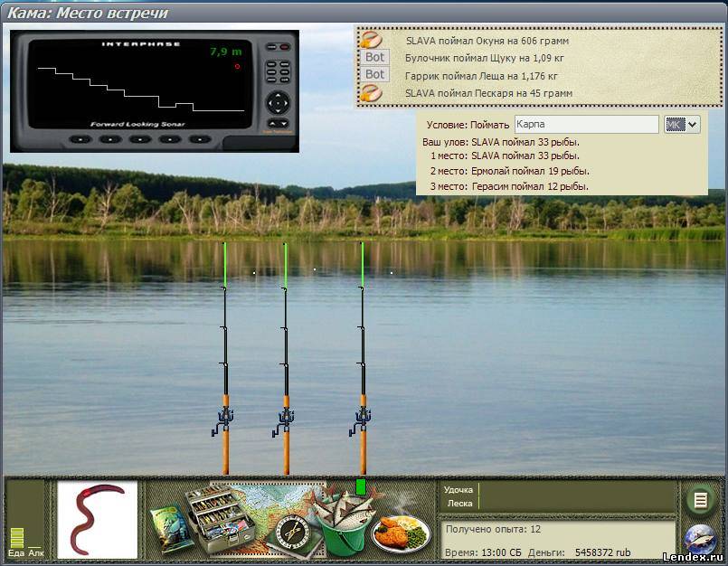This screenshot has height=566, width=728.
Task: Click the icon beside SLAVA's Пескаря message
Action: click(x=372, y=93)
